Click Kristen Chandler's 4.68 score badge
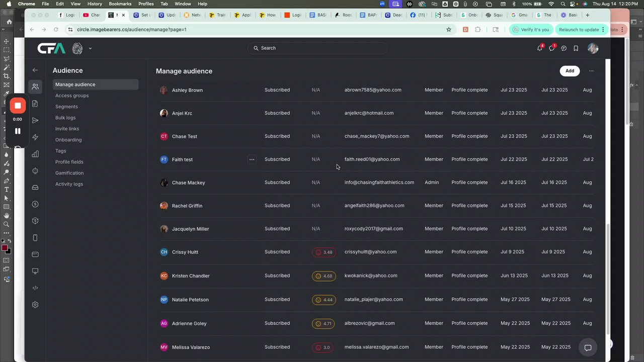Screen dimensions: 644x362 point(324,276)
